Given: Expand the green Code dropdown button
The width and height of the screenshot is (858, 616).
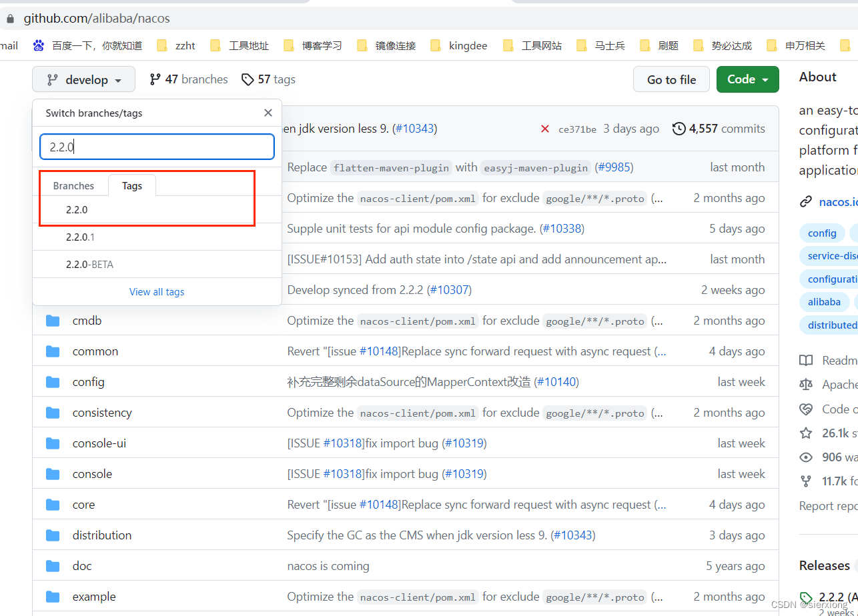Looking at the screenshot, I should coord(748,79).
